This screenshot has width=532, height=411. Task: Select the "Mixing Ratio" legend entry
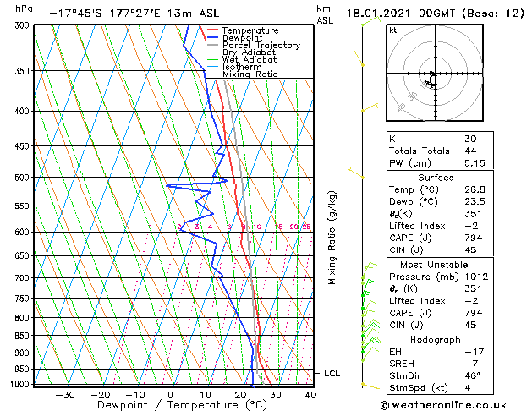250,74
